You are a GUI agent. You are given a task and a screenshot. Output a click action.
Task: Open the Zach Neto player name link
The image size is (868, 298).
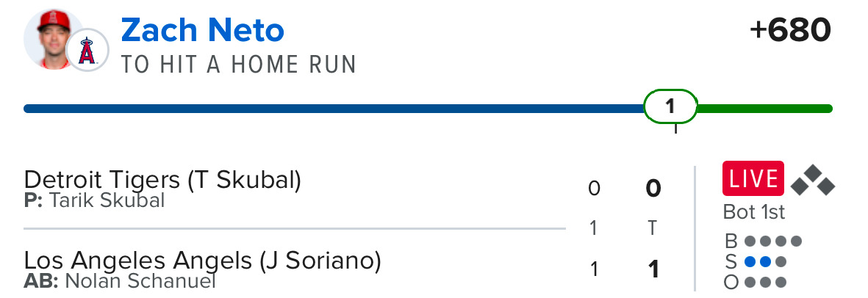pos(202,30)
